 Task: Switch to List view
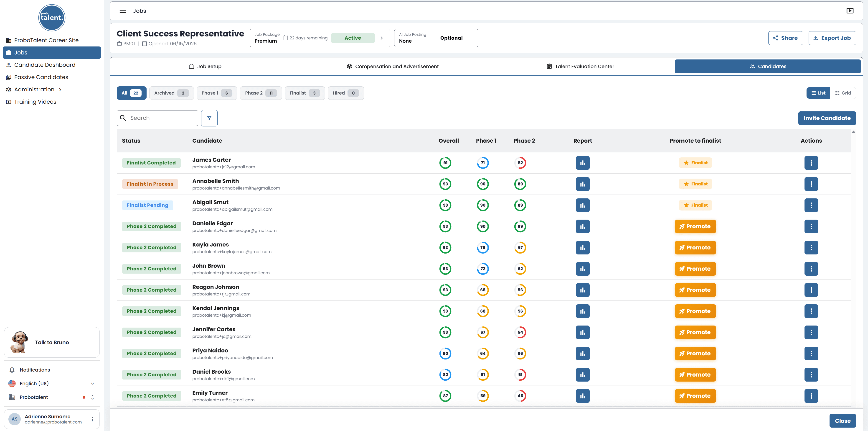tap(818, 93)
